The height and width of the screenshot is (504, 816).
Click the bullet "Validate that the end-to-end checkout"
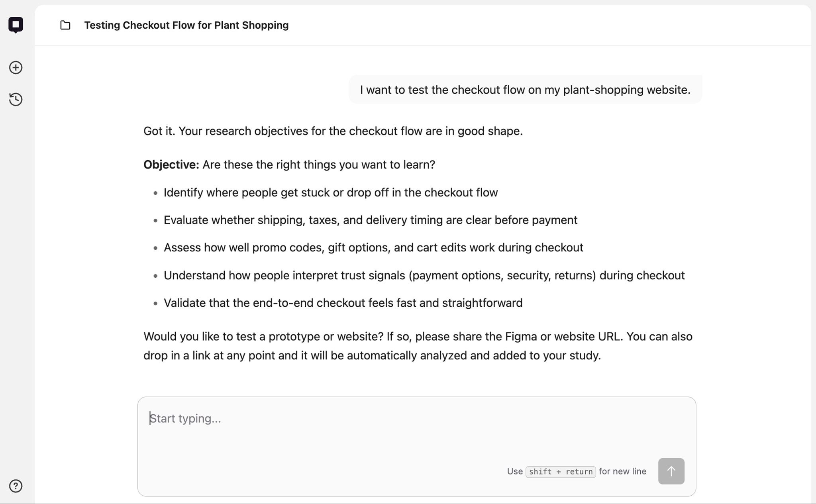343,303
